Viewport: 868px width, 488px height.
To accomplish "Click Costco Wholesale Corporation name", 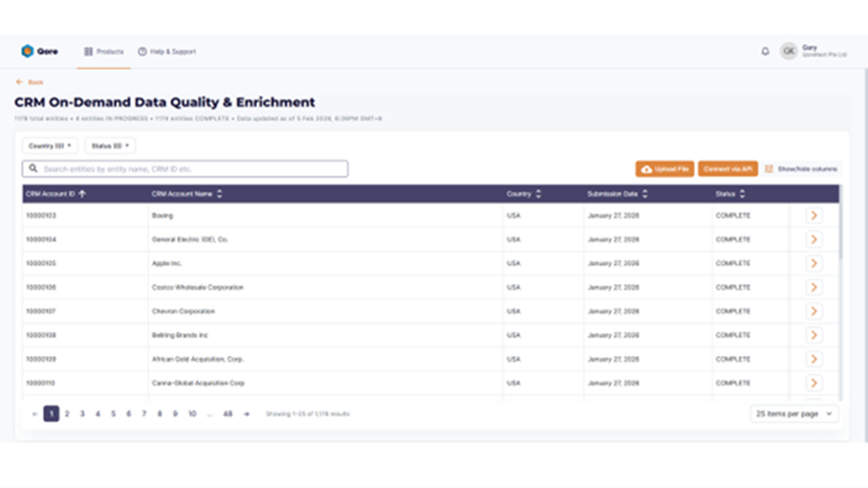I will pos(197,287).
